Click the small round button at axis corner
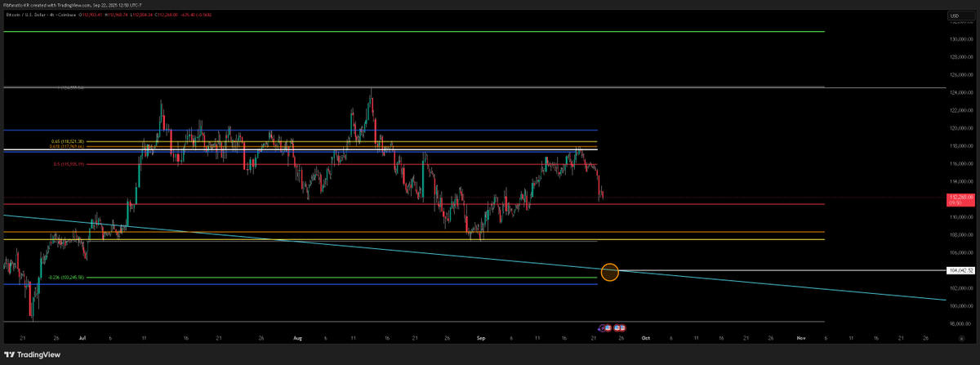This screenshot has width=980, height=365. coord(961,336)
